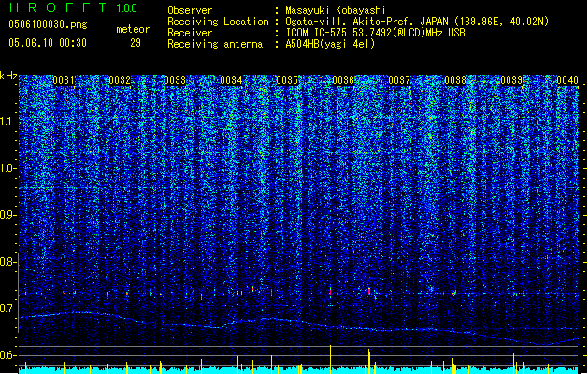
Task: Click the kHz axis unit label
Action: pos(8,76)
